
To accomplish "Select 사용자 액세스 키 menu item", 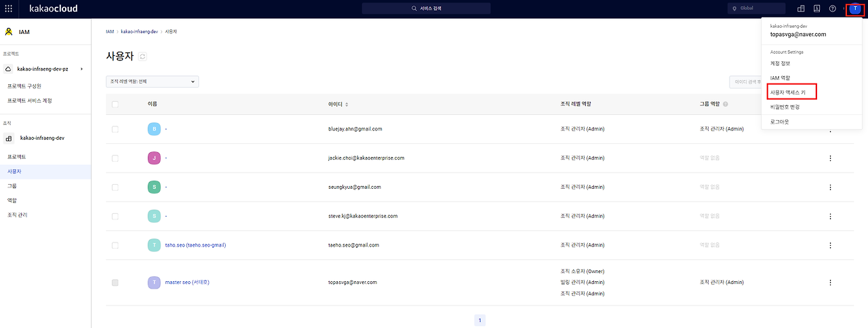I will [788, 92].
